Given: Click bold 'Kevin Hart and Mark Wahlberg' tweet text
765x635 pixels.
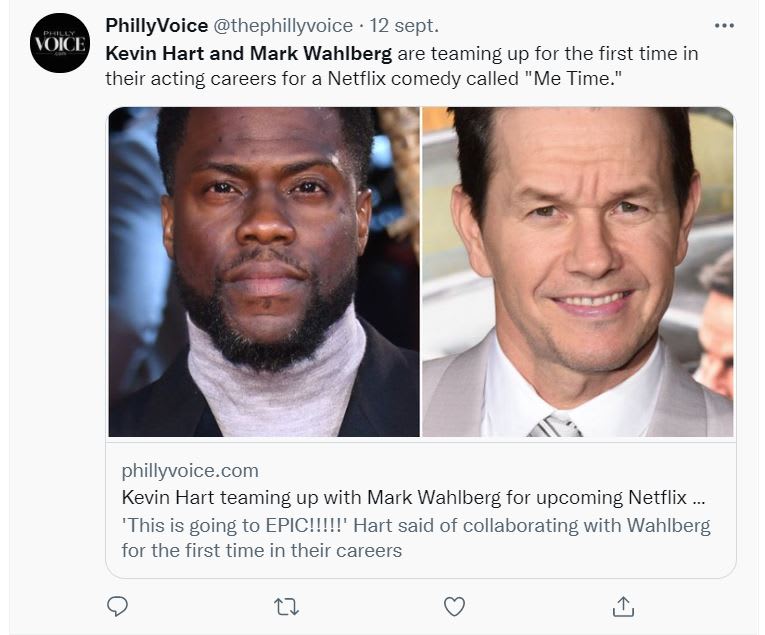Looking at the screenshot, I should tap(248, 53).
